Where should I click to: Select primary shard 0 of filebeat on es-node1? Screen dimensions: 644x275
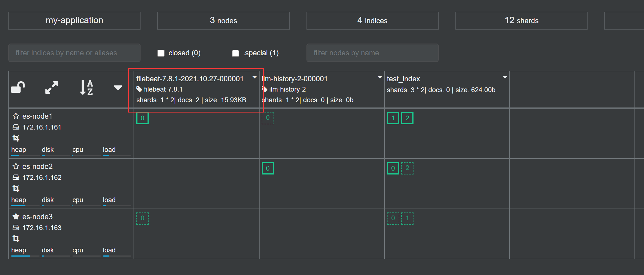point(142,118)
